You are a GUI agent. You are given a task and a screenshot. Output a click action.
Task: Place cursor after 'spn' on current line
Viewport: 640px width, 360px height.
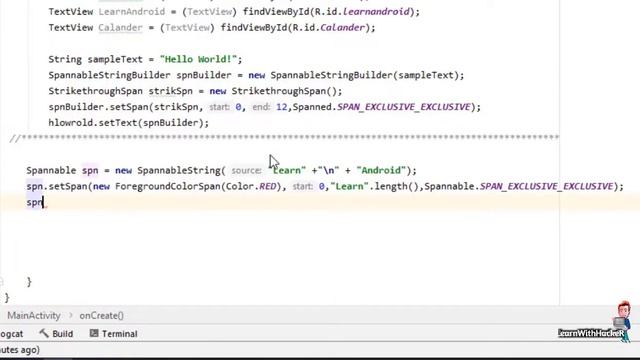click(43, 202)
